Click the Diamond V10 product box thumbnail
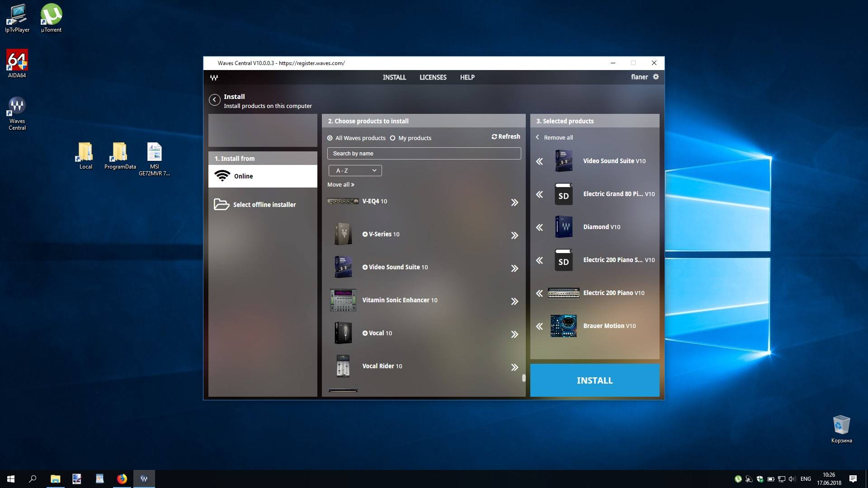This screenshot has width=868, height=488. pyautogui.click(x=564, y=227)
